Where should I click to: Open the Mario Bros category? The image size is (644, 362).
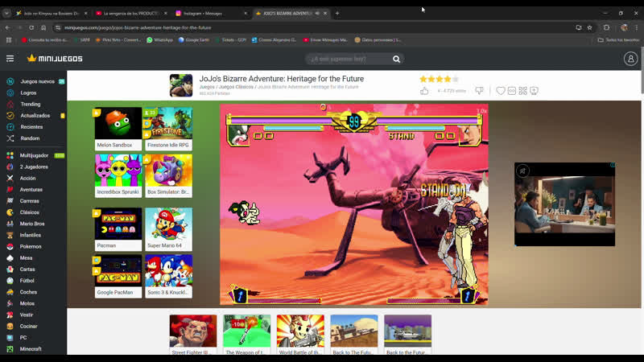[32, 224]
